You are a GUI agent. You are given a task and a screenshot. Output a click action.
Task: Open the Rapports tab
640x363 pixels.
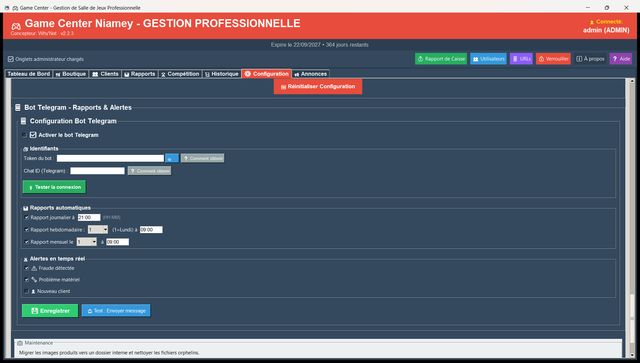pos(140,74)
